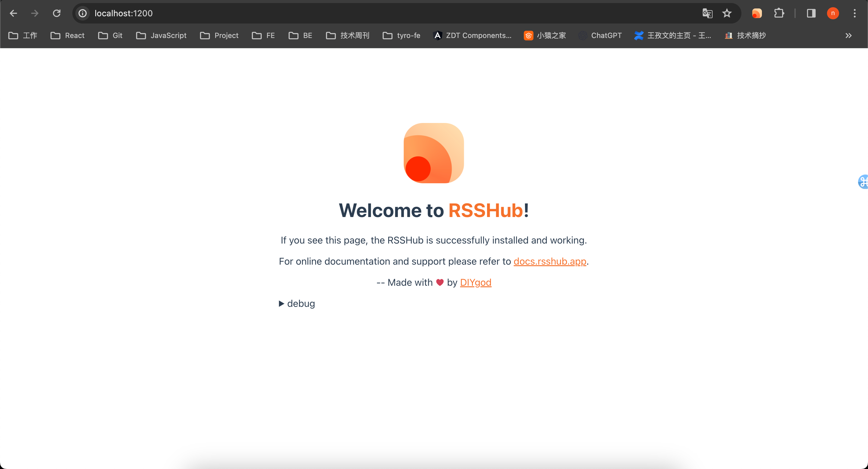868x469 pixels.
Task: Follow the docs.rsshub.app link
Action: (549, 261)
